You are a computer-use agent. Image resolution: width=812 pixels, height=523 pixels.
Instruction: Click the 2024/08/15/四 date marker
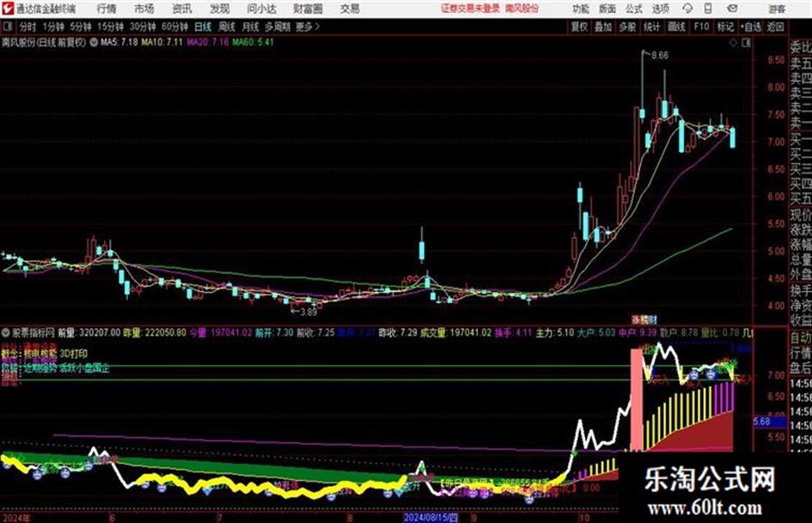tap(430, 518)
